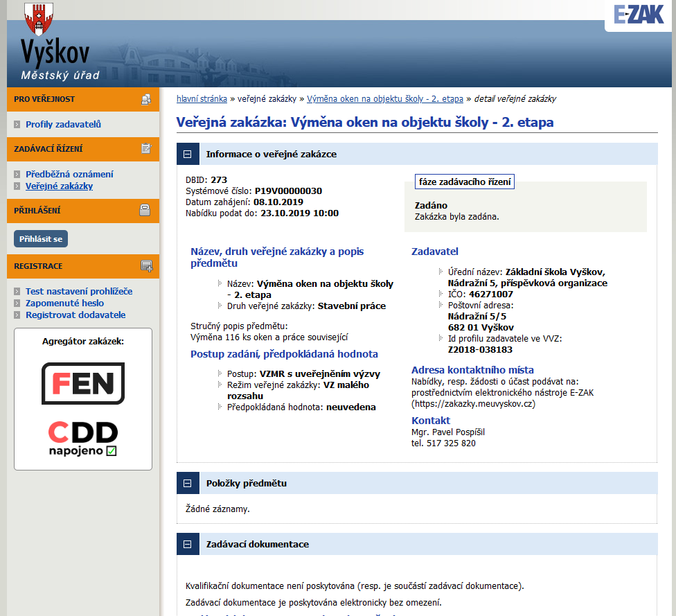Click the Přihlášení section icon
This screenshot has height=616, width=676.
(x=145, y=211)
